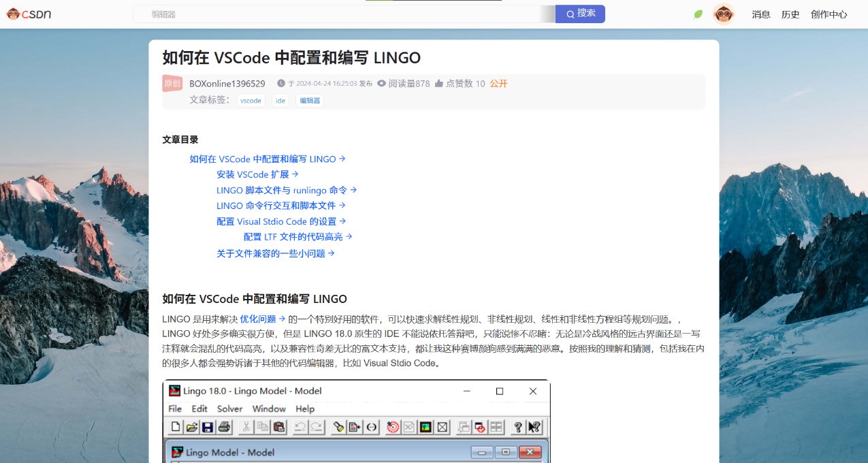Viewport: 868px width, 463px height.
Task: Click Paste clipboard icon in Lingo screenshot toolbar
Action: point(279,428)
